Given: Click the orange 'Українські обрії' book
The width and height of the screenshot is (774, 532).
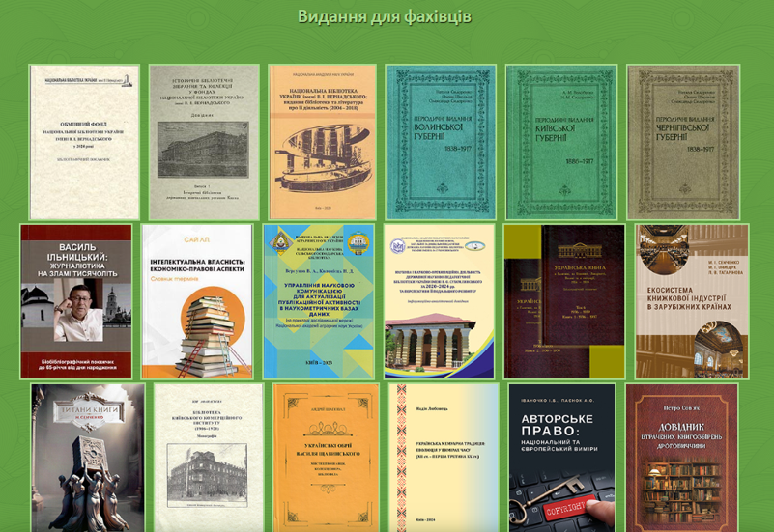Looking at the screenshot, I should (x=325, y=457).
